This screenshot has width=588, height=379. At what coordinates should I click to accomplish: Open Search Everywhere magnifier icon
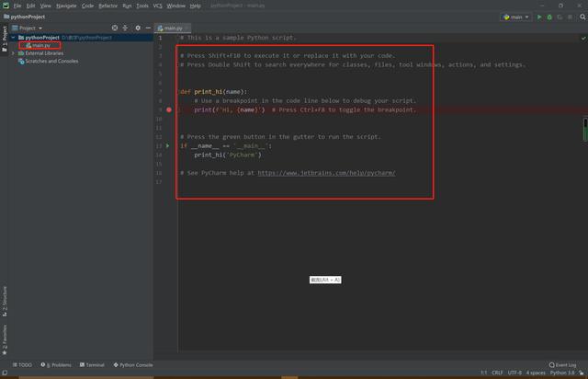(x=582, y=17)
